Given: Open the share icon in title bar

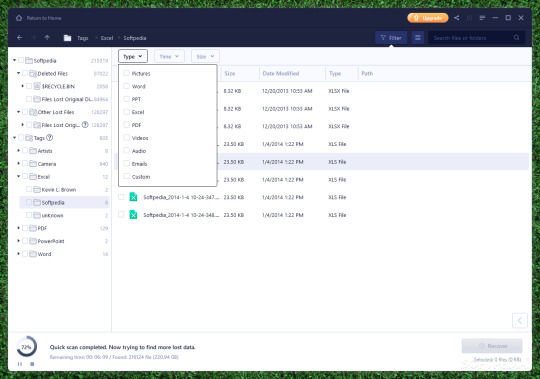Looking at the screenshot, I should (456, 18).
